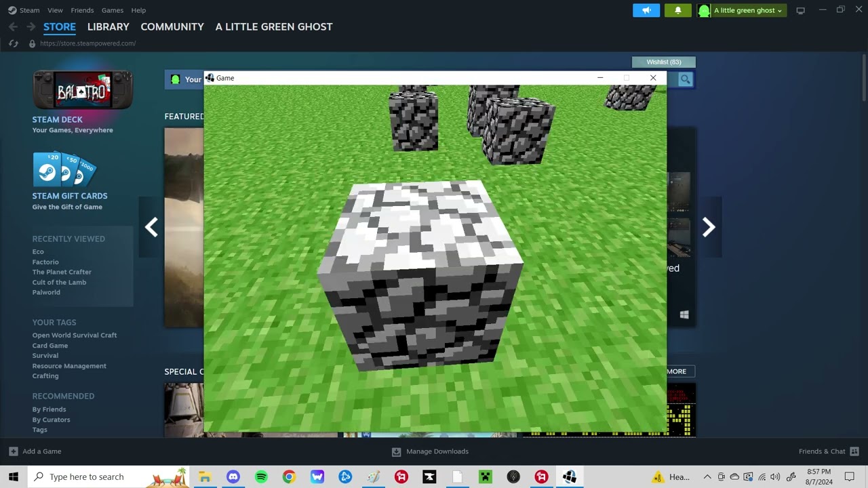Image resolution: width=868 pixels, height=488 pixels.
Task: Open the Windows notification center icon
Action: point(850,476)
